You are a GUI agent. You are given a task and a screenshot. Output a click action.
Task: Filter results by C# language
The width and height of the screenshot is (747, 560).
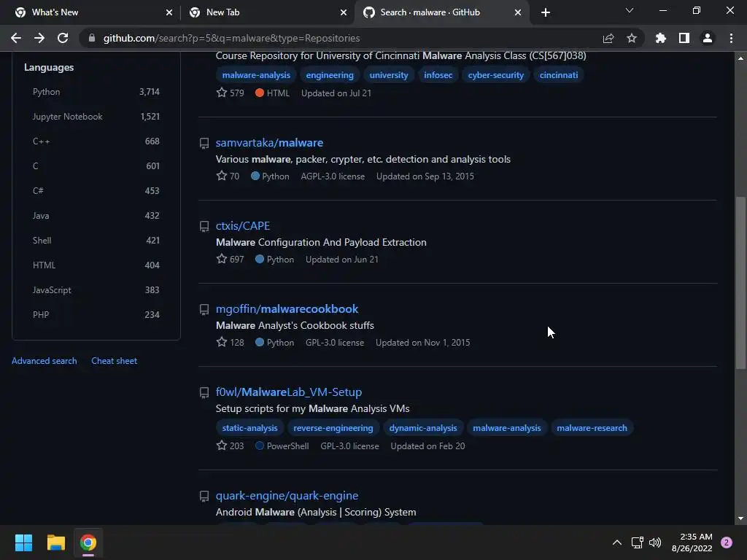point(96,191)
